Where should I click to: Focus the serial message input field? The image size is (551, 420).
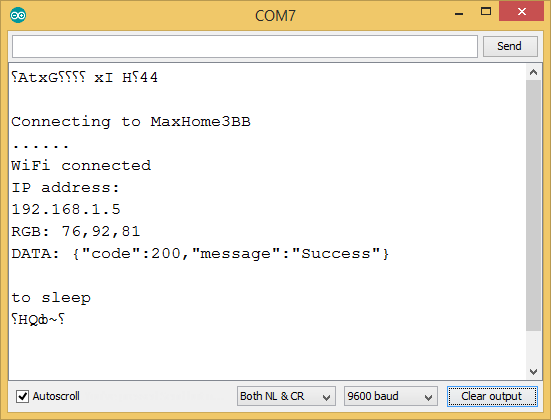tap(245, 46)
